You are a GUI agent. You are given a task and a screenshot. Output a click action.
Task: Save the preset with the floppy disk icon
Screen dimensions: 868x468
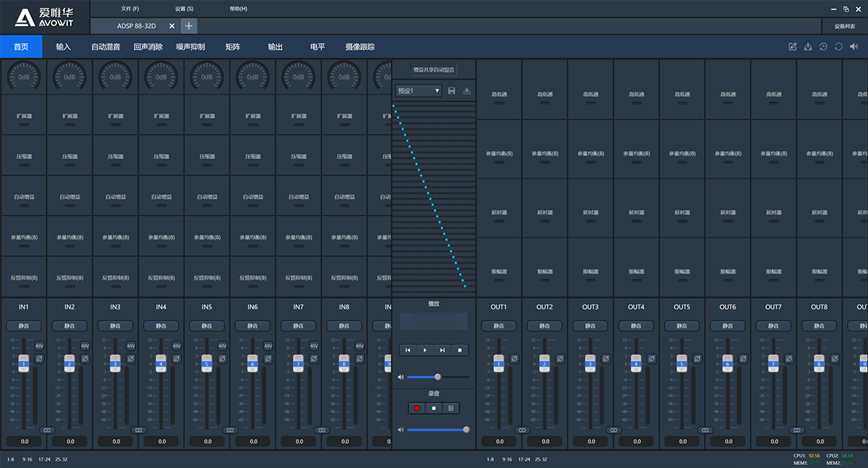click(x=451, y=91)
